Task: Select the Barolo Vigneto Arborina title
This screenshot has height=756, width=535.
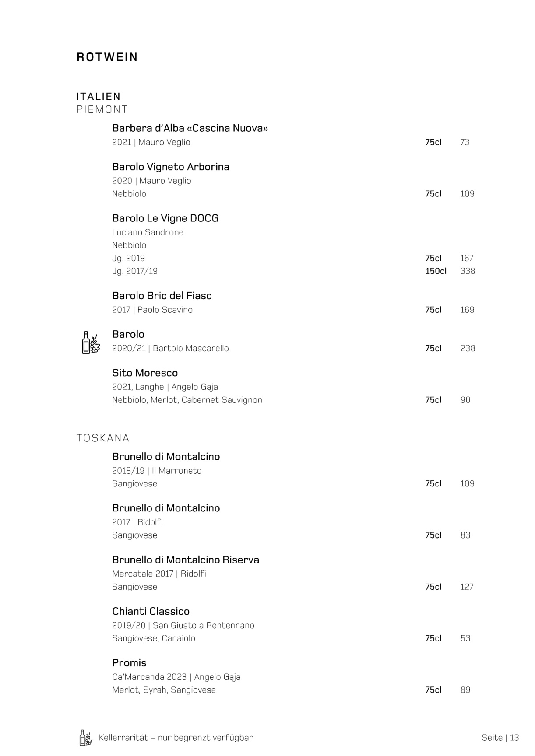Action: coord(171,167)
